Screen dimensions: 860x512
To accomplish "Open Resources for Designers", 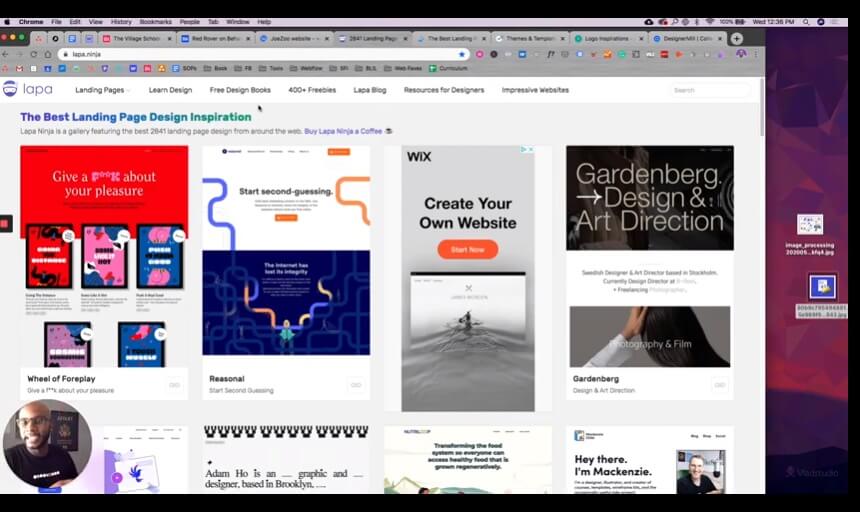I will click(444, 90).
